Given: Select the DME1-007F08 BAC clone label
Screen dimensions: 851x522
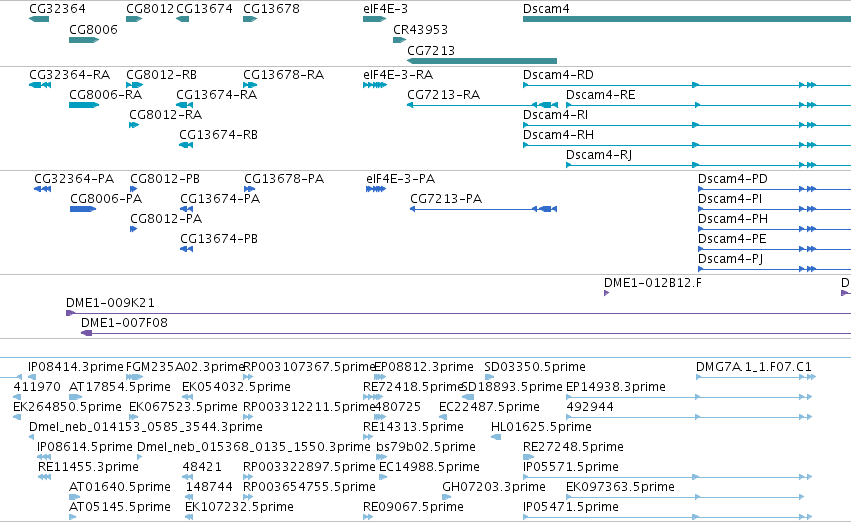Looking at the screenshot, I should (x=124, y=323).
